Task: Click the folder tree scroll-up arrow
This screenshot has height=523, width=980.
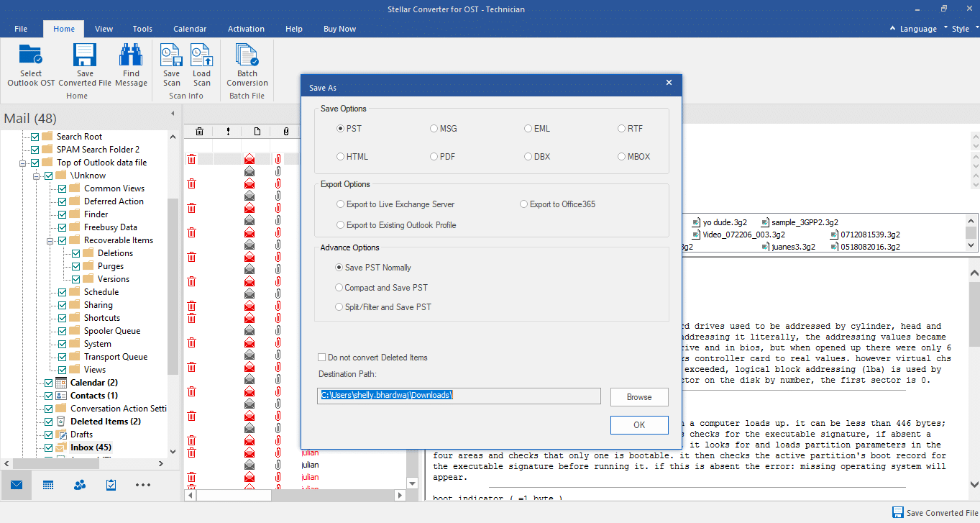Action: 173,136
